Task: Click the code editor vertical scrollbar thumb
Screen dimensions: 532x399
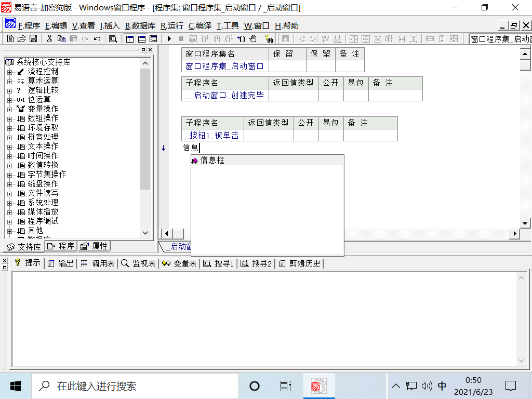Action: (525, 65)
